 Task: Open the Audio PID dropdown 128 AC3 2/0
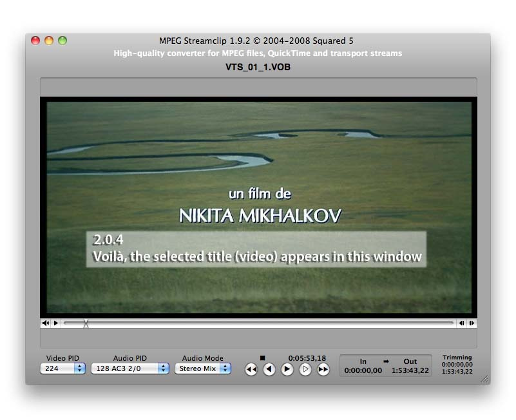tap(130, 368)
